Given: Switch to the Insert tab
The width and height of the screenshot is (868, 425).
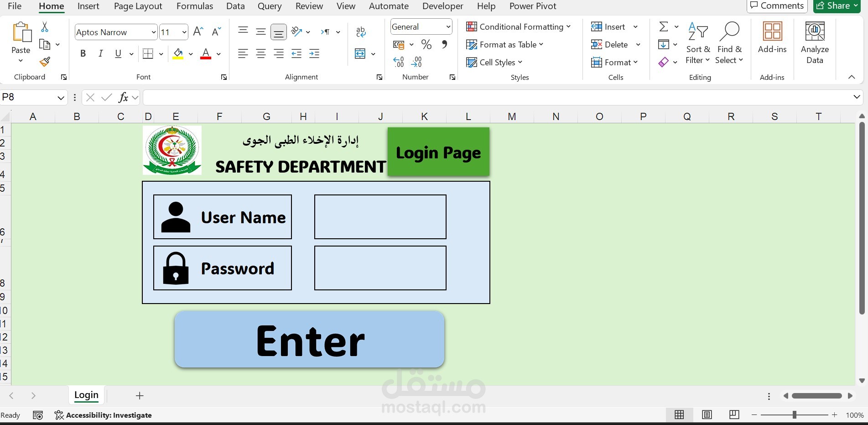Looking at the screenshot, I should click(88, 6).
